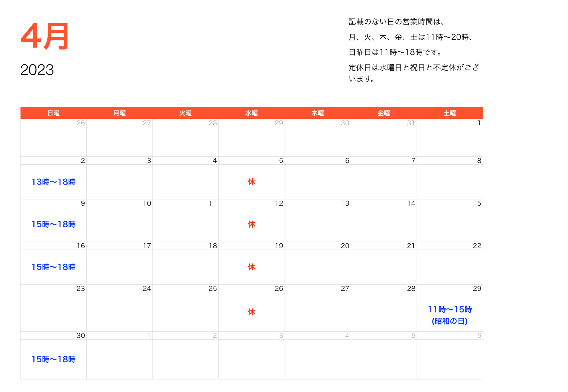Click date number 8
This screenshot has width=568, height=392.
click(479, 161)
